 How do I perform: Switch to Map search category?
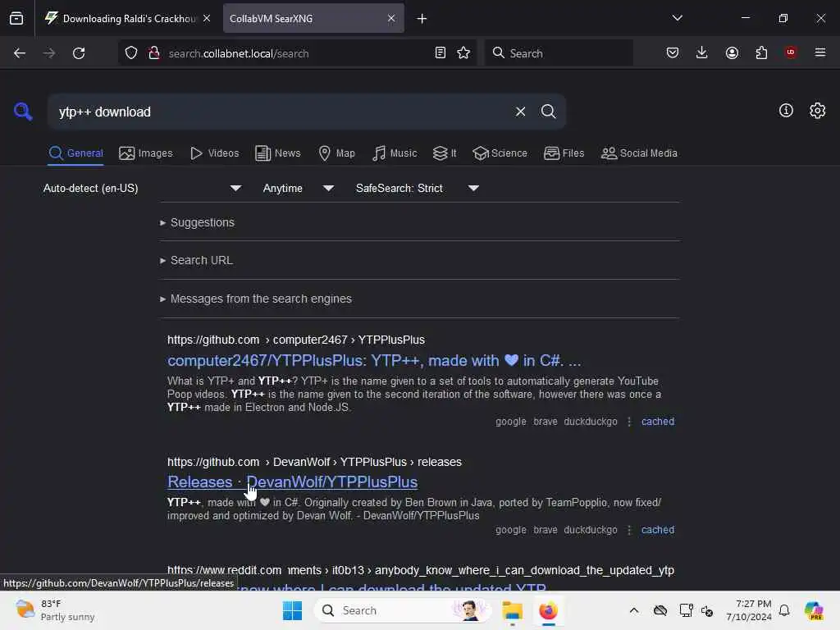336,153
